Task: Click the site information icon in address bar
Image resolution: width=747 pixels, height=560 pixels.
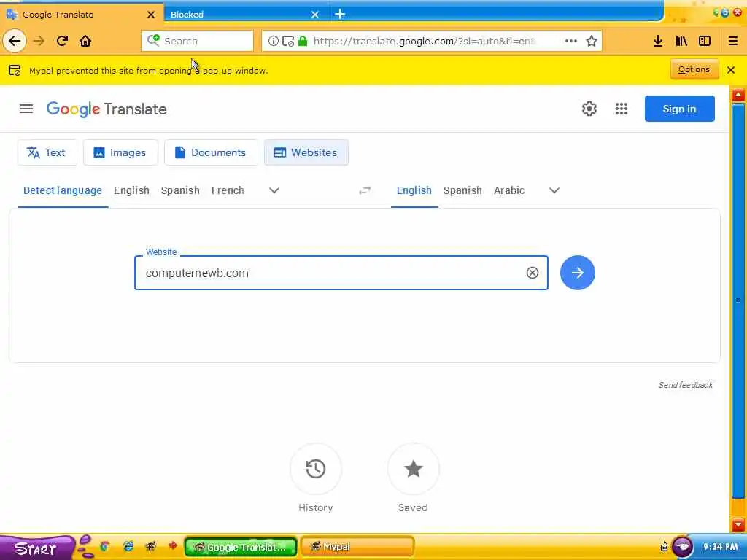Action: [x=273, y=41]
